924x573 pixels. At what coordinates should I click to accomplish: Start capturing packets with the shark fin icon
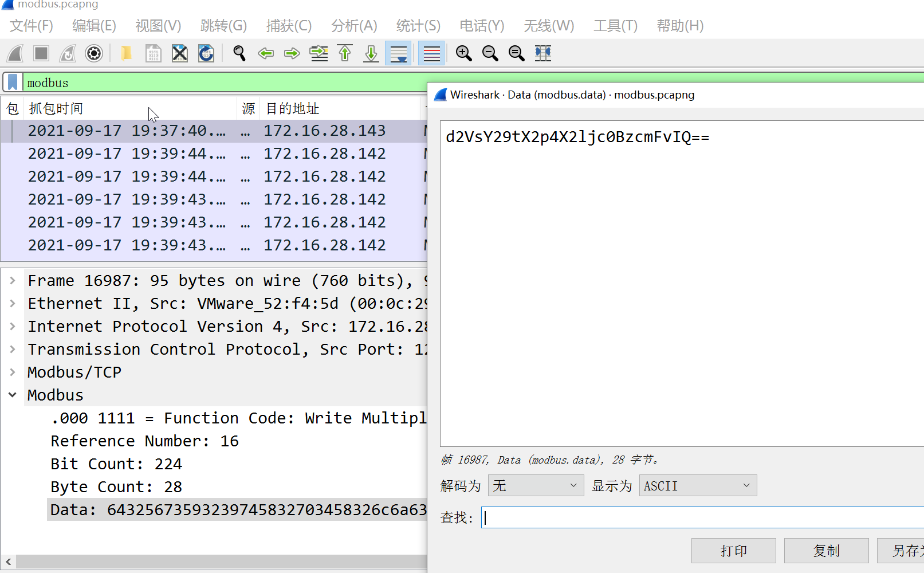point(15,53)
